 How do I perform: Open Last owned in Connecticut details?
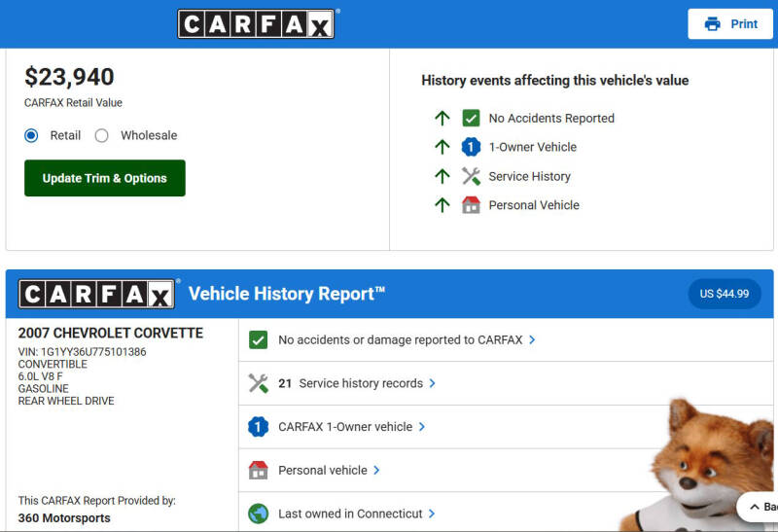(x=432, y=514)
